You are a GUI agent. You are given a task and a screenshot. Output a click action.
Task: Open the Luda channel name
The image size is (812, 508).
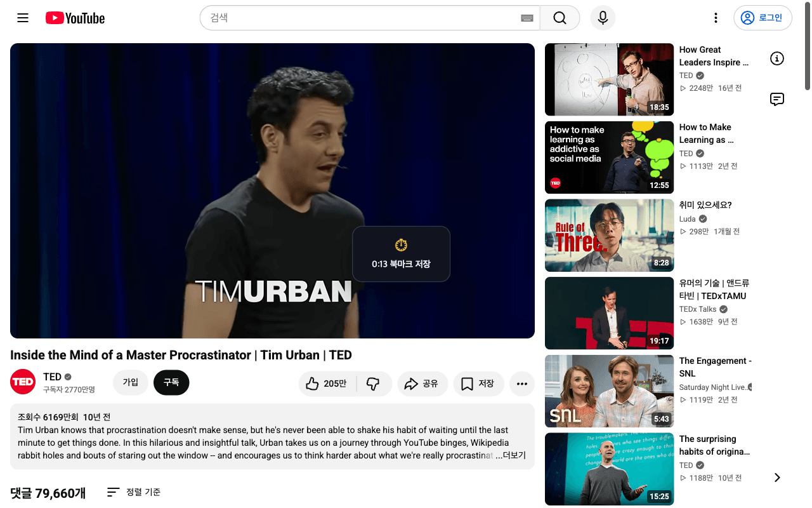pyautogui.click(x=688, y=219)
